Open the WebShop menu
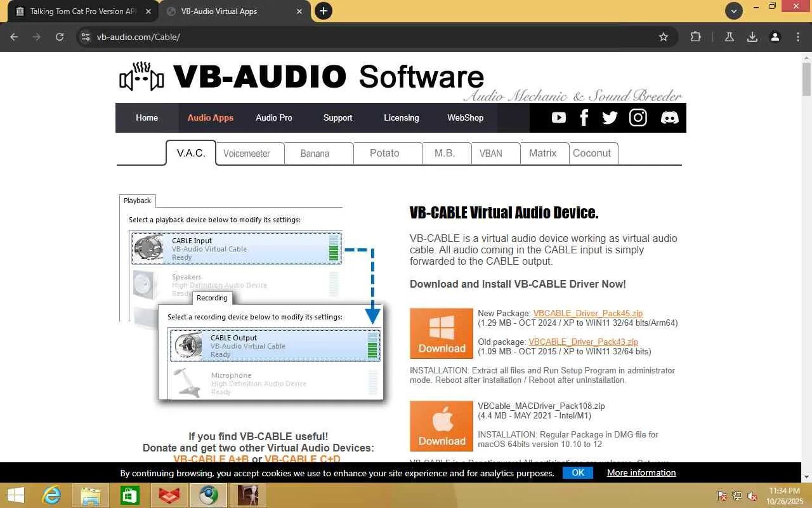Screen dimensions: 812x508 466,117
